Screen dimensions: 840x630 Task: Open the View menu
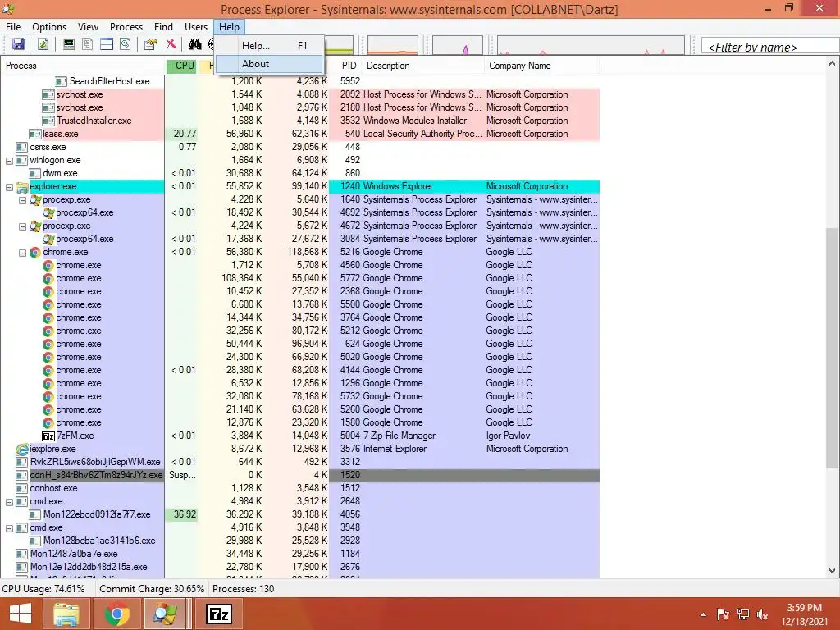(88, 27)
